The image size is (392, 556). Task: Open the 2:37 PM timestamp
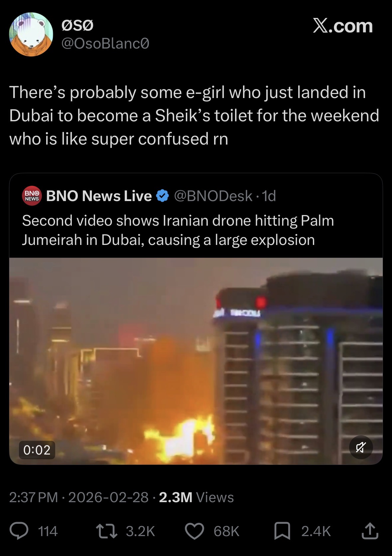(34, 497)
